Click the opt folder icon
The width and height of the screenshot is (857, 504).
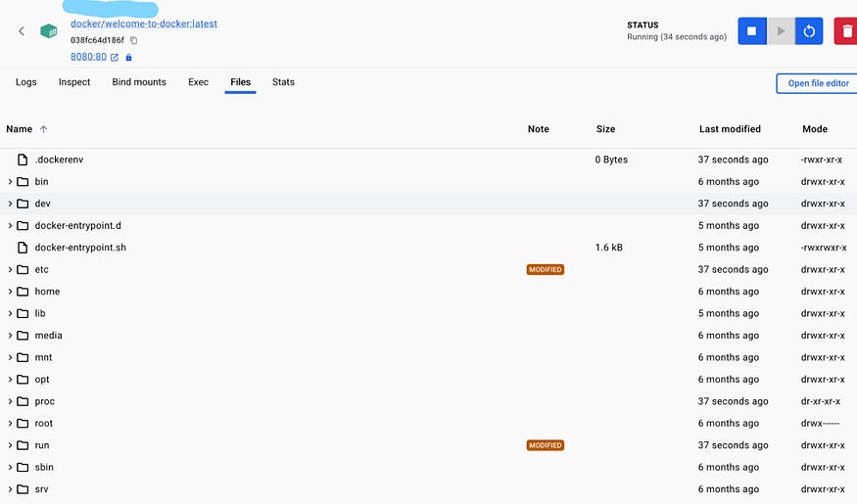click(x=23, y=380)
